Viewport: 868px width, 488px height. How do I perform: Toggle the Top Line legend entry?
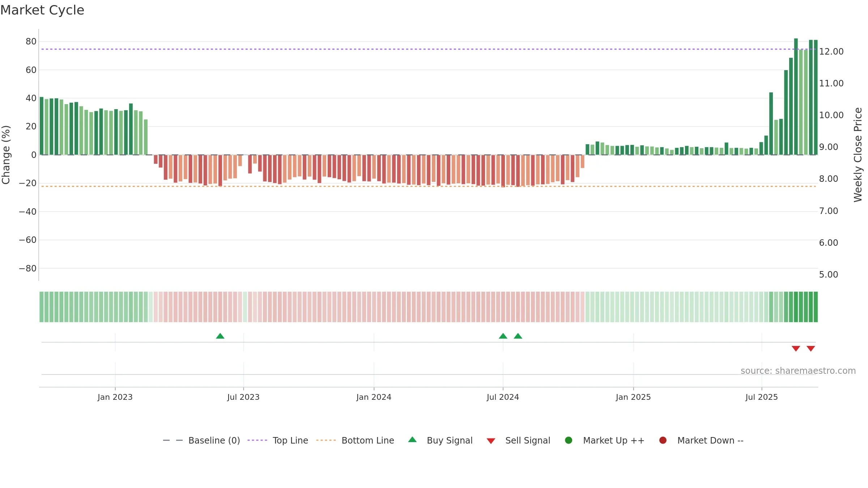278,440
